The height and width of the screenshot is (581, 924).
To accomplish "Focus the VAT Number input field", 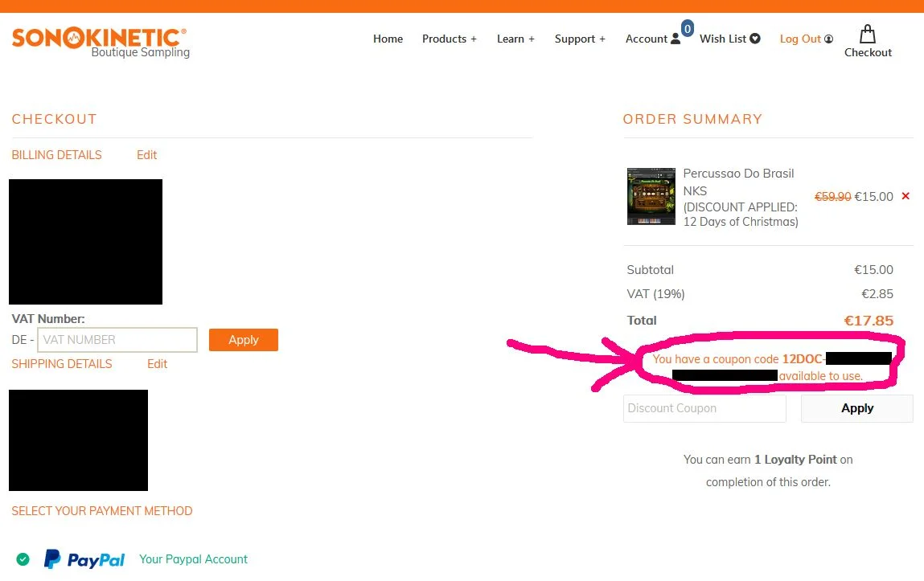I will [117, 340].
